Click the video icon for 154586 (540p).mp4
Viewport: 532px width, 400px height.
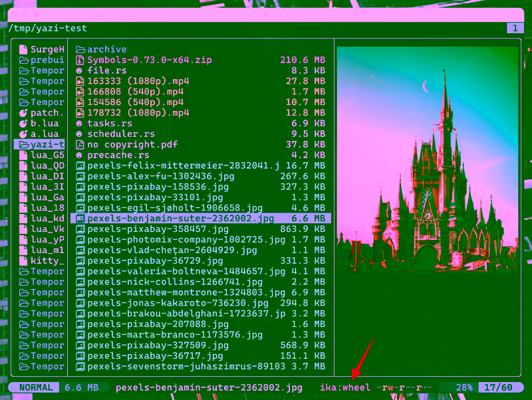tap(80, 102)
